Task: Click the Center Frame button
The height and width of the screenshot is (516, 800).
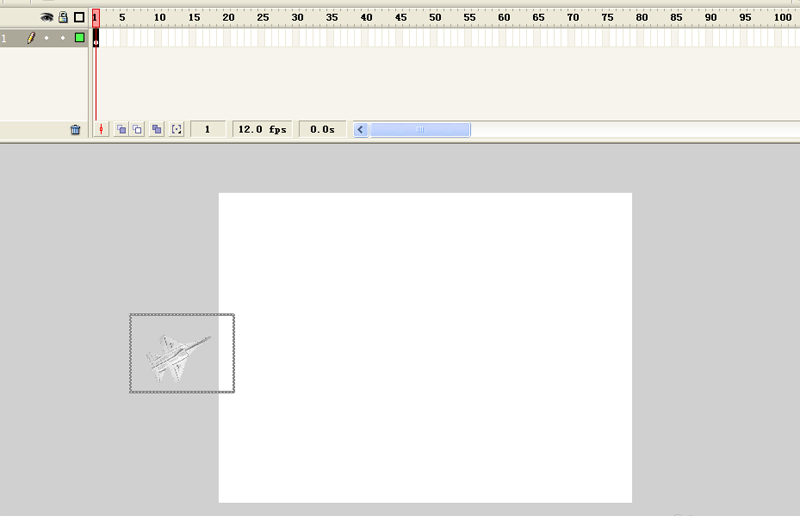Action: (x=101, y=129)
